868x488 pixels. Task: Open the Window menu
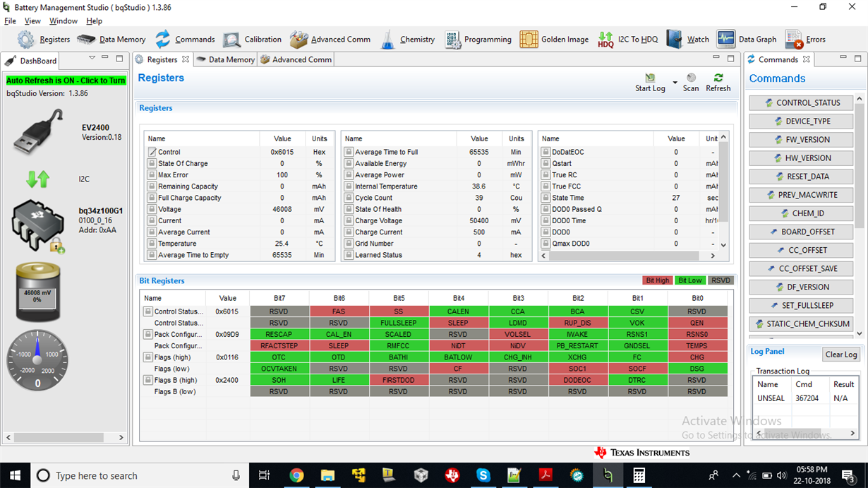point(64,21)
